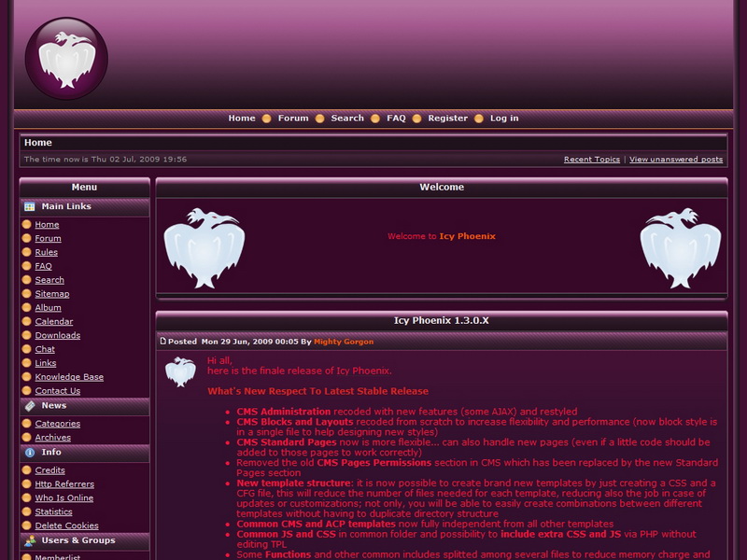Open Who Is Online sidebar link
Viewport: 747px width, 560px height.
click(63, 498)
